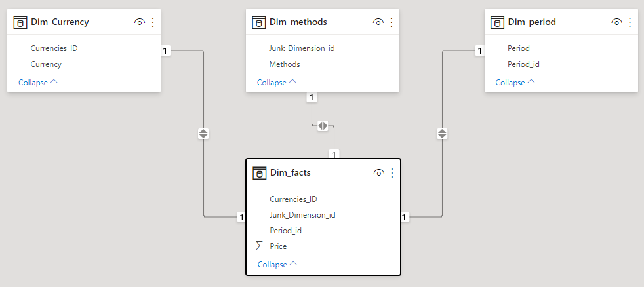Toggle visibility of Dim_Currency table
Viewport: 644px width, 287px height.
(140, 22)
